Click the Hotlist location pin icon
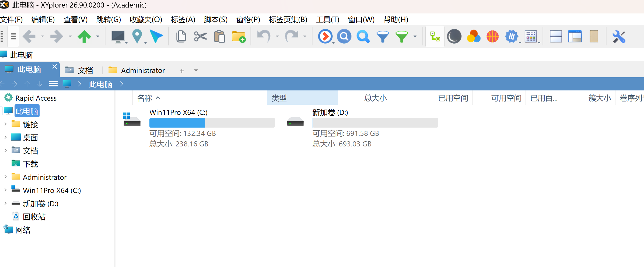This screenshot has height=267, width=644. tap(137, 36)
